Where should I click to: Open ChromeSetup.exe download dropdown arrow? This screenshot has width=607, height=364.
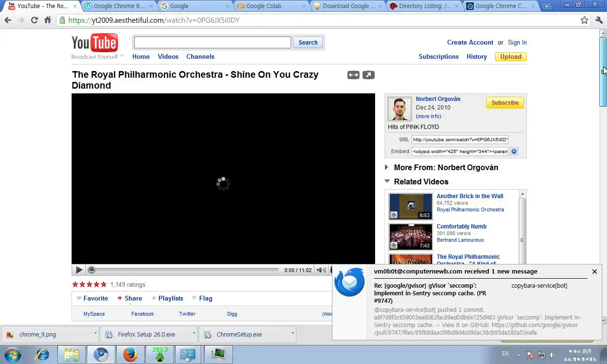[293, 334]
